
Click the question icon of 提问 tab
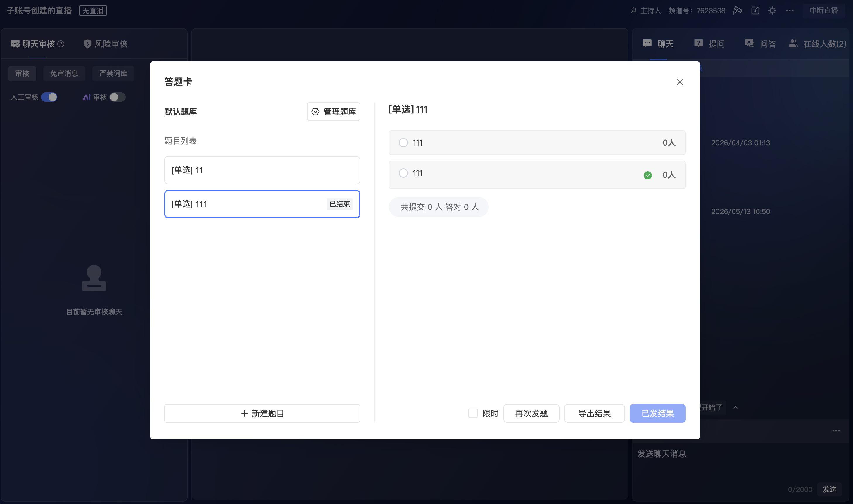(698, 43)
